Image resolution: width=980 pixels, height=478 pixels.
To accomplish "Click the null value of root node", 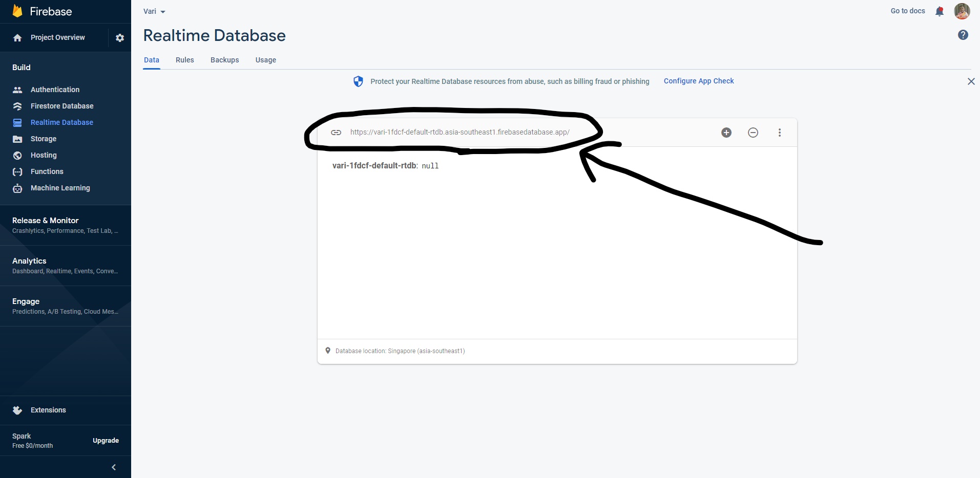I will 430,166.
